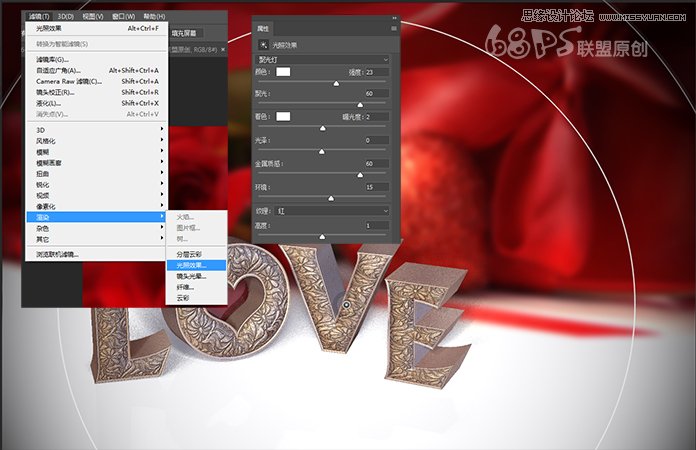Edit the 光泽 gloss value 0

377,140
